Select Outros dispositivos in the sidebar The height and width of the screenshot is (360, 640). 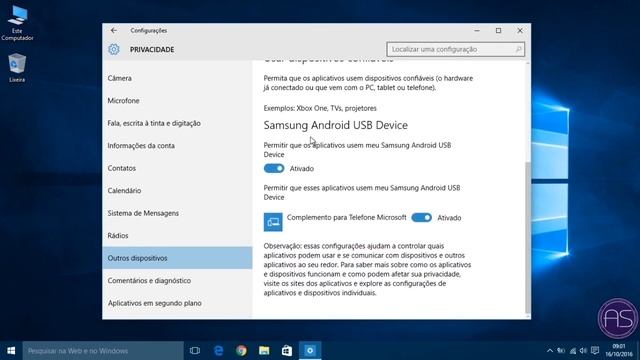(x=177, y=258)
